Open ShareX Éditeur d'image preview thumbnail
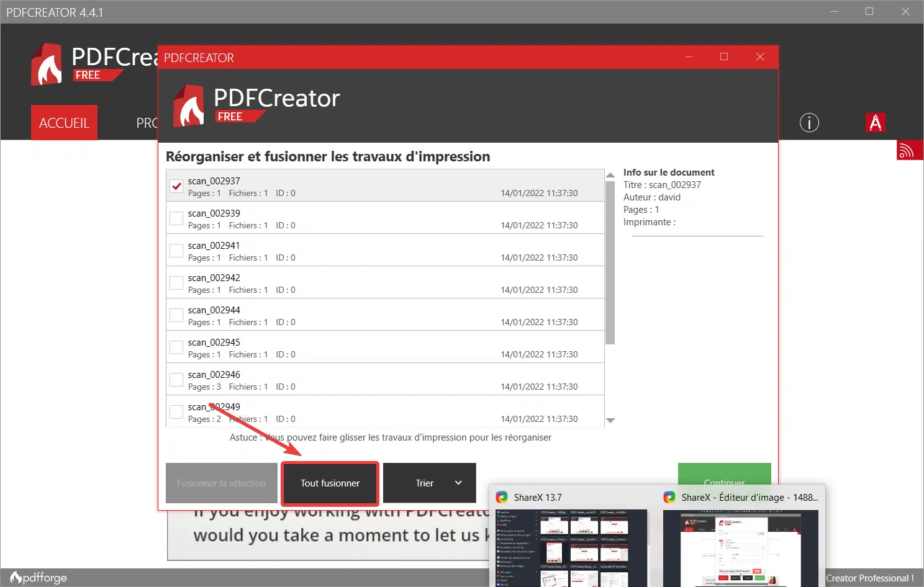The width and height of the screenshot is (924, 587). tap(740, 549)
